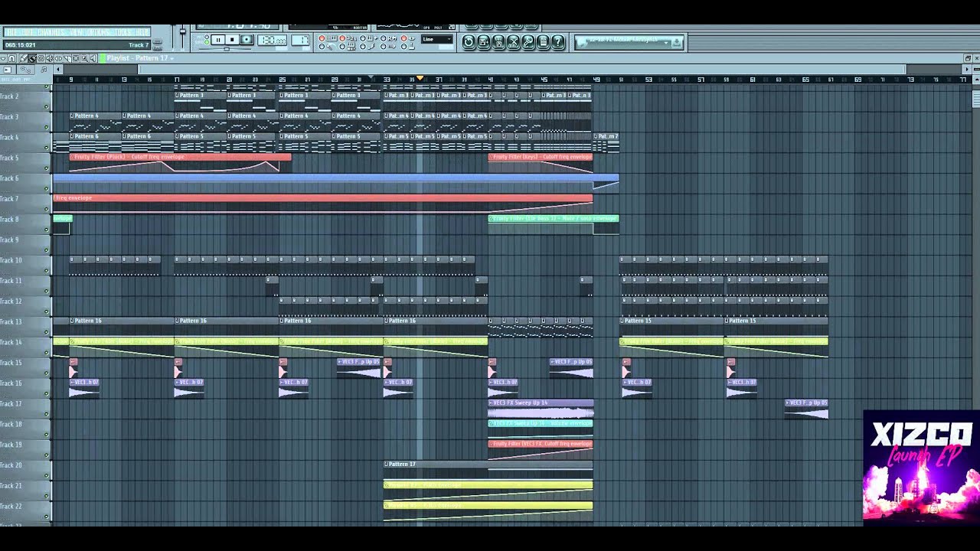This screenshot has height=551, width=980.
Task: Click the Track 22 label
Action: (11, 506)
